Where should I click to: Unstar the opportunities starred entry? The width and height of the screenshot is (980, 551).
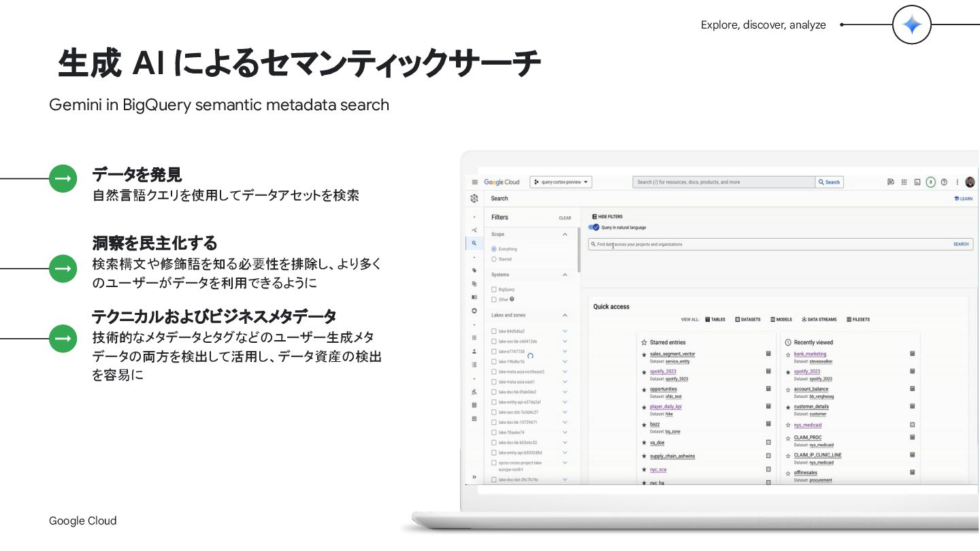pos(644,390)
